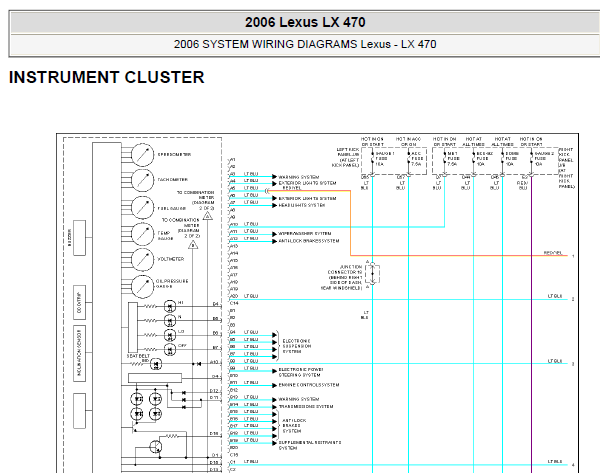Click the fuel gauge symbol
600x473 pixels.
click(x=142, y=207)
